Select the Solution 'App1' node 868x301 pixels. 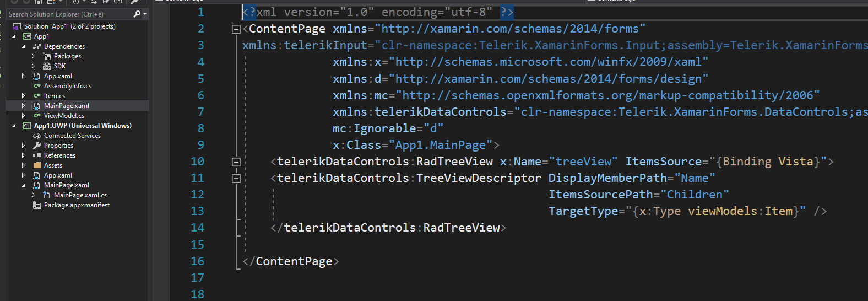point(69,26)
